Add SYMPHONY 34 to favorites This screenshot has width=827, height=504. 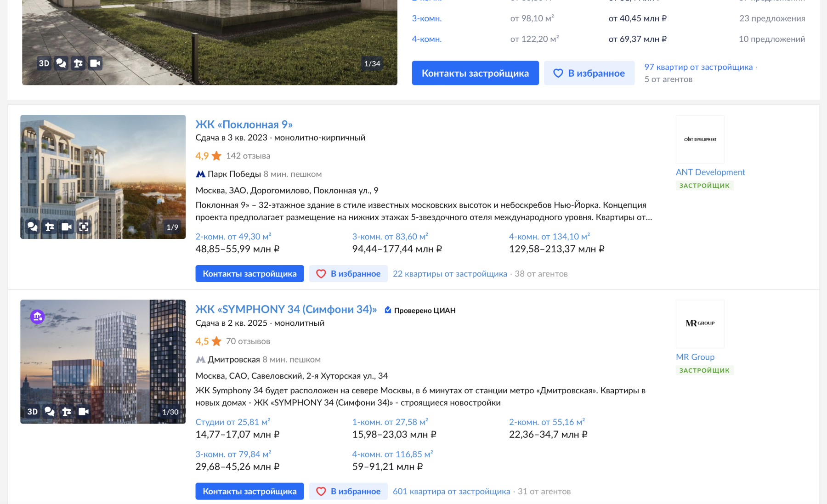click(348, 491)
